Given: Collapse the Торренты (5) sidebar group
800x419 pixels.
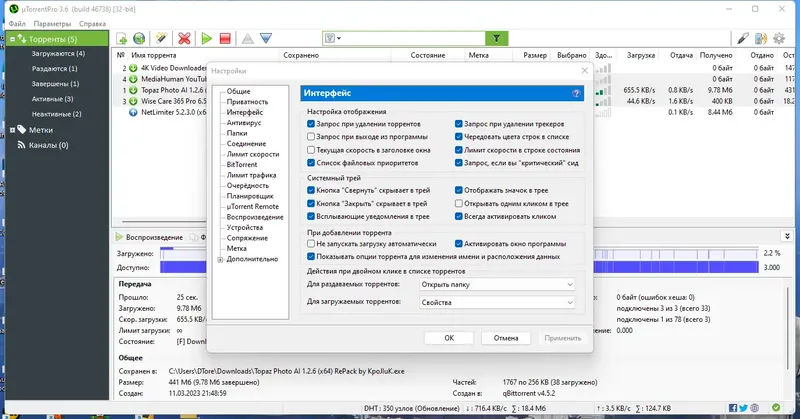Looking at the screenshot, I should 12,39.
